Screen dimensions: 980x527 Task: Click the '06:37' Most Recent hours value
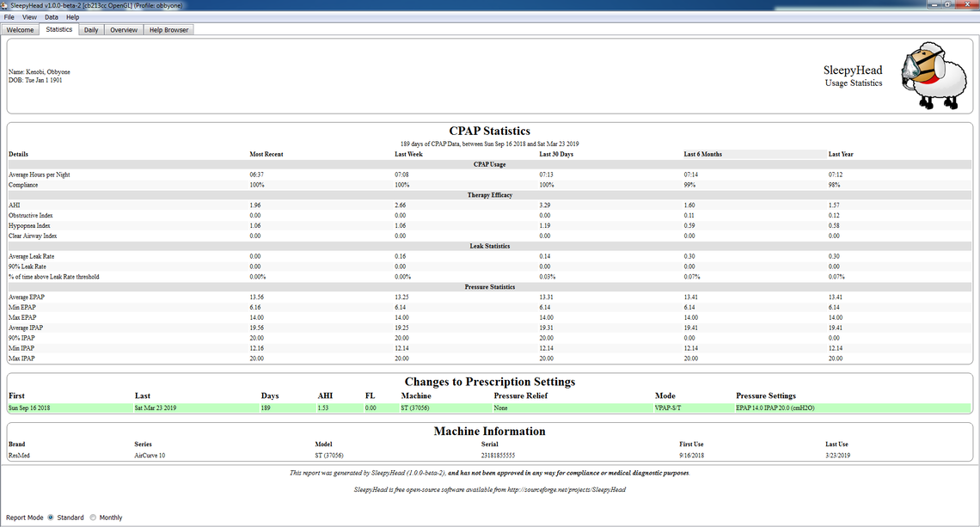pyautogui.click(x=256, y=175)
